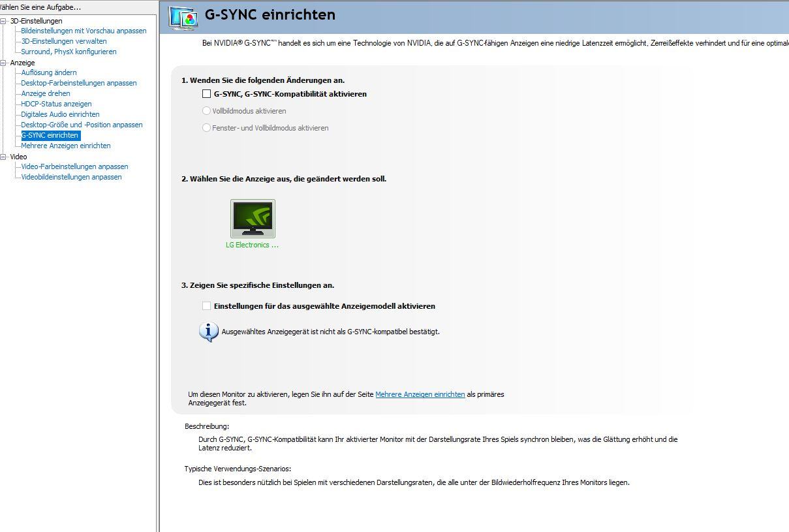
Task: Collapse the Anzeige tree node
Action: coord(4,63)
